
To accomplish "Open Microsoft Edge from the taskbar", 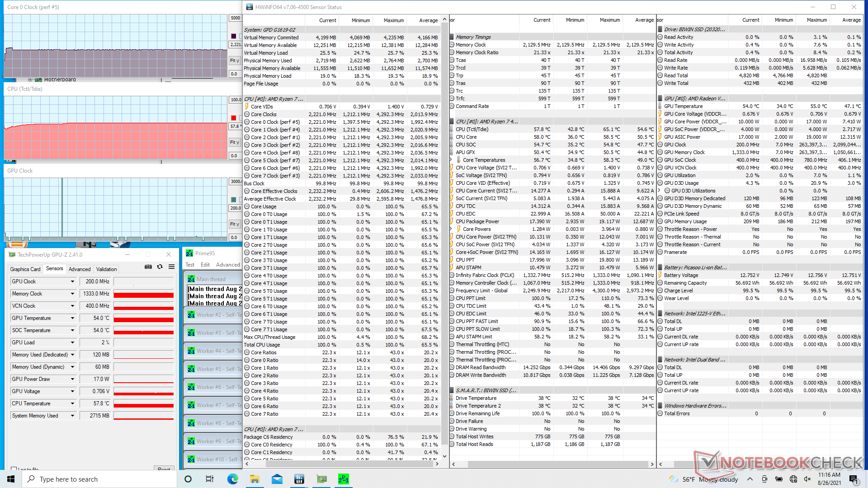I will (x=232, y=479).
